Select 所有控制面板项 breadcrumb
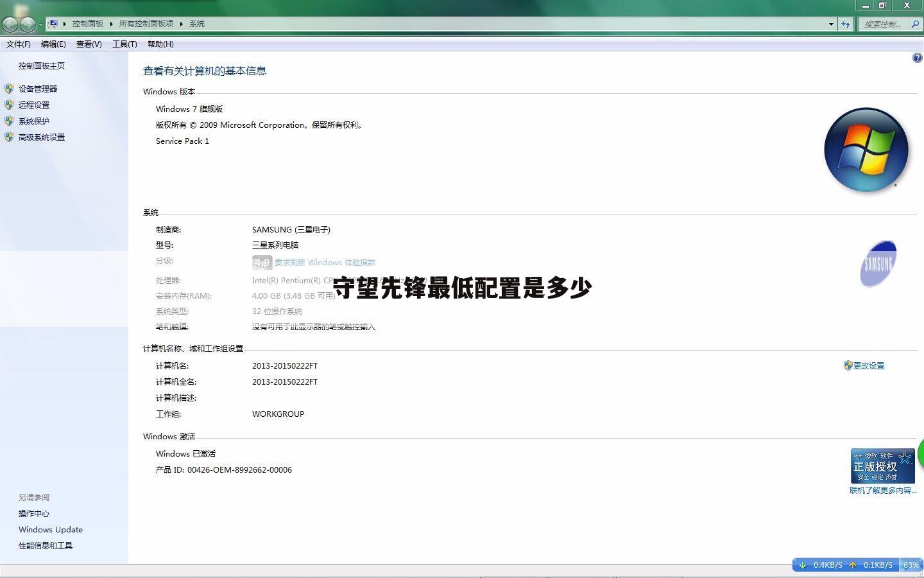This screenshot has height=578, width=924. click(146, 24)
